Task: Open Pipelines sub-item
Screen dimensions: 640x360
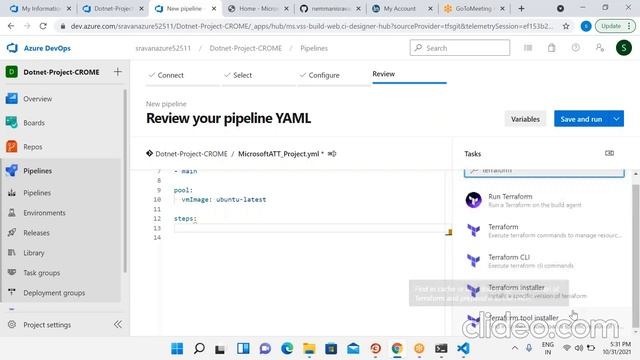Action: 37,193
